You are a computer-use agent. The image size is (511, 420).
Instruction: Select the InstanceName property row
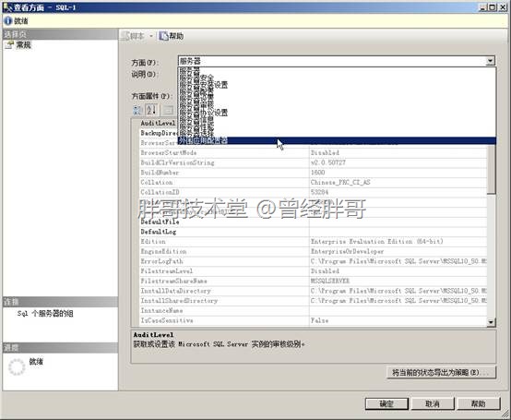pyautogui.click(x=314, y=310)
